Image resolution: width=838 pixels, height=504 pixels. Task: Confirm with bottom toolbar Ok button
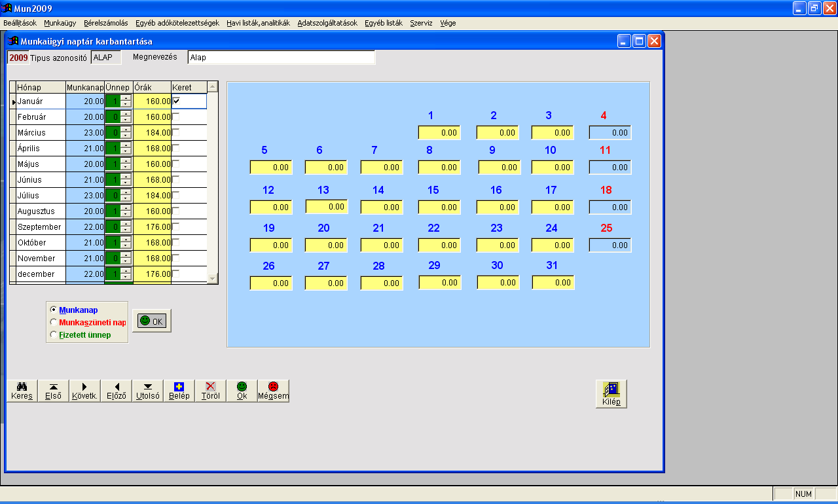coord(242,391)
